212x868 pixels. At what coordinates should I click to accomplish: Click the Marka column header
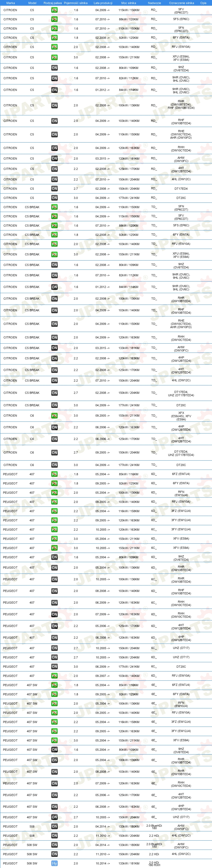point(10,3)
